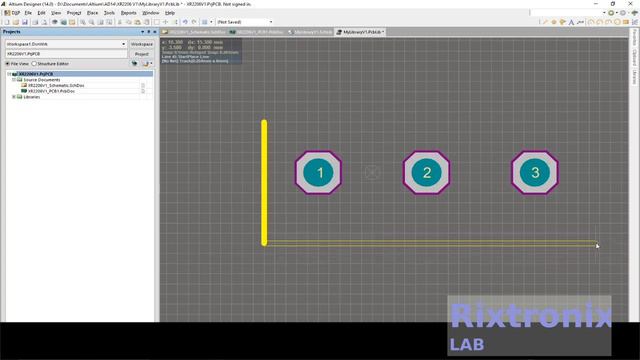Open the Window menu
Image resolution: width=640 pixels, height=360 pixels.
click(x=150, y=13)
